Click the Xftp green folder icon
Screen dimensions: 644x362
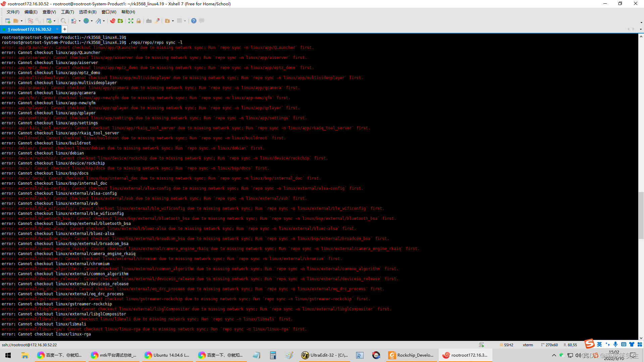120,21
